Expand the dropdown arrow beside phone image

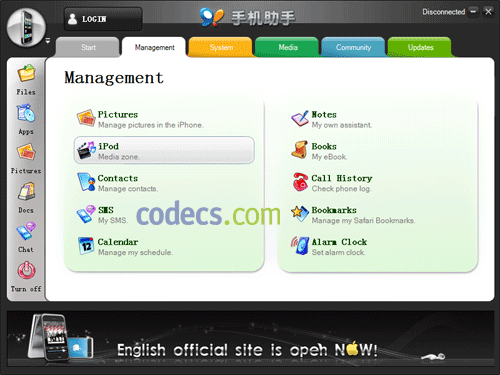[48, 41]
